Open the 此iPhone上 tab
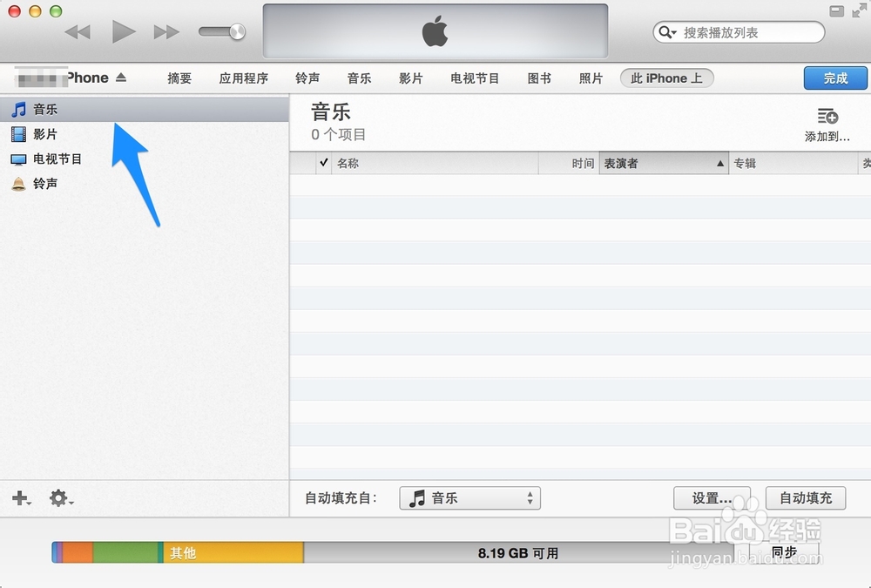Screen dimensions: 871x588 666,78
